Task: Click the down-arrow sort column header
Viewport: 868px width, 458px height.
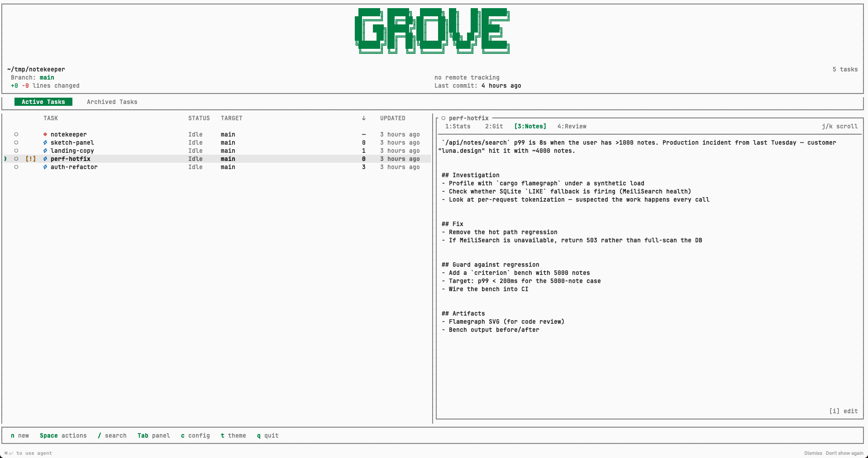Action: (x=364, y=118)
